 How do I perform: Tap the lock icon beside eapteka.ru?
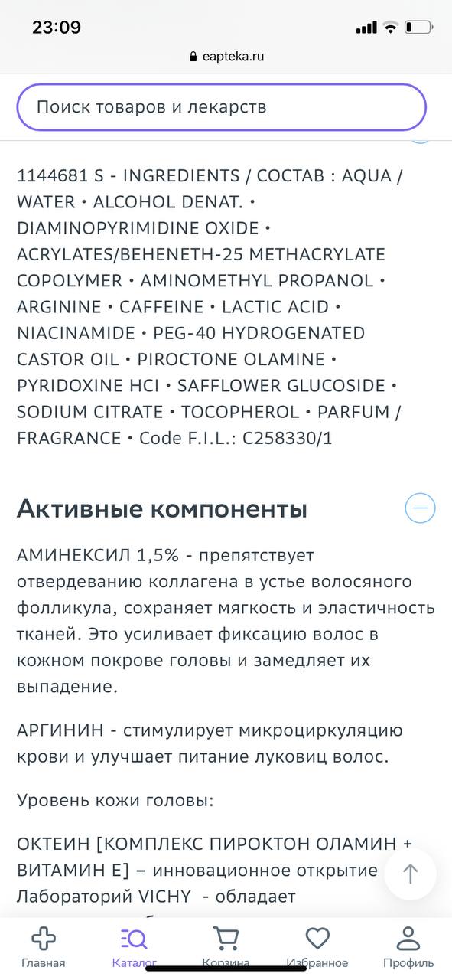[193, 57]
